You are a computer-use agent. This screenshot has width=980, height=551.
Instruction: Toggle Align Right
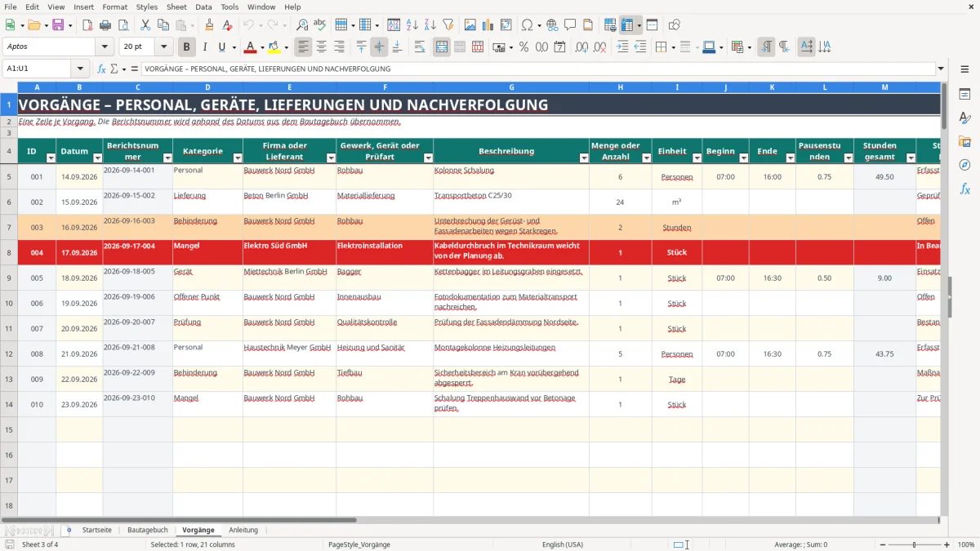pyautogui.click(x=340, y=47)
